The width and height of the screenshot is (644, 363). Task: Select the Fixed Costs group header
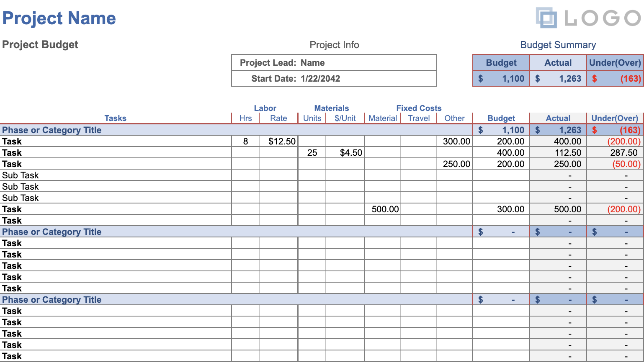coord(419,108)
